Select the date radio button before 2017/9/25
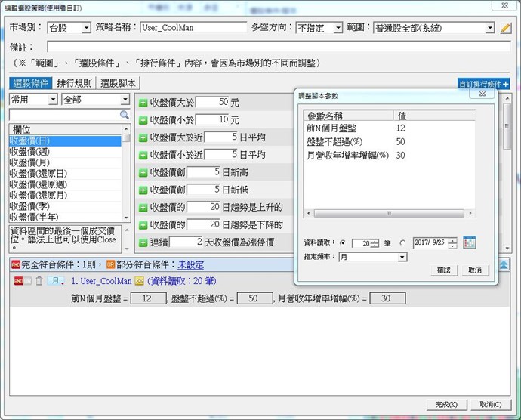Image resolution: width=521 pixels, height=420 pixels. click(x=402, y=243)
